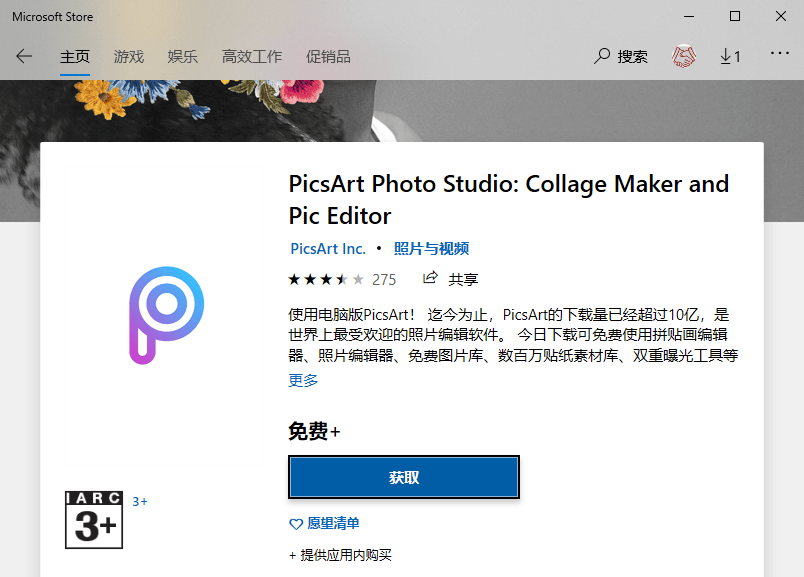
Task: Open the 主页 tab
Action: (75, 56)
